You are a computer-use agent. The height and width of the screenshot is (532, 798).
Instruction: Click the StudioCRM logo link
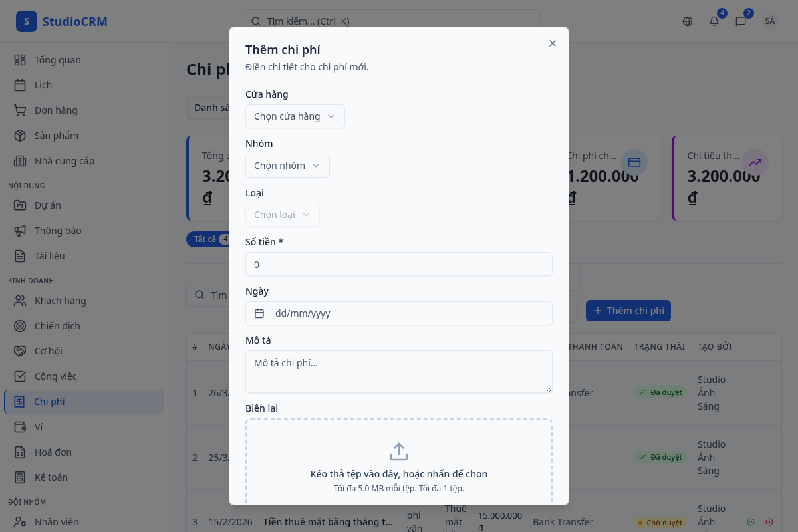coord(62,21)
